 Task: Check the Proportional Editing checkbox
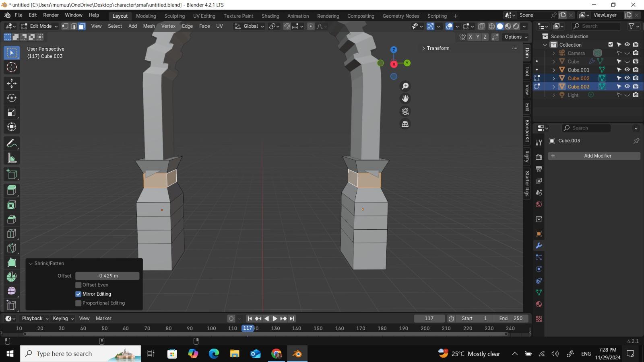point(78,303)
